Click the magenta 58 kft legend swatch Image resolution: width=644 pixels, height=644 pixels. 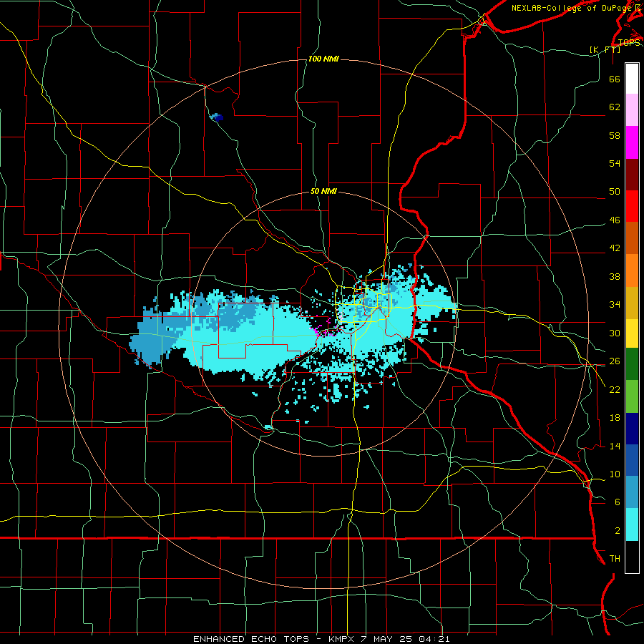coord(632,142)
